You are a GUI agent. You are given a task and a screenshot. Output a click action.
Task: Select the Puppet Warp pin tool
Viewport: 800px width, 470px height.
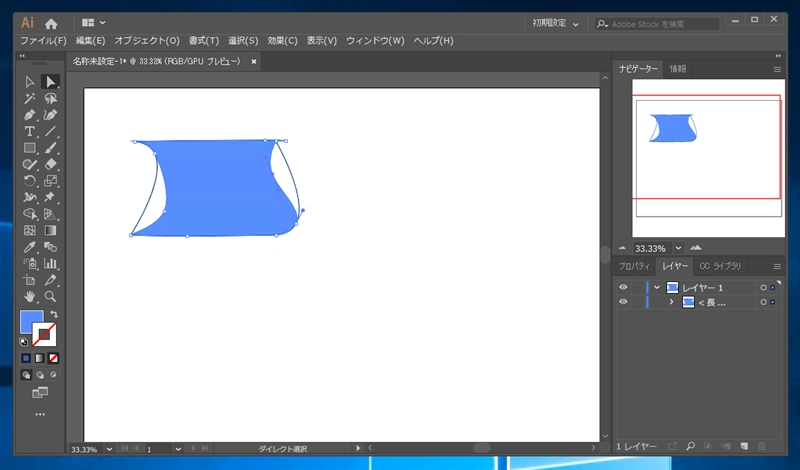(50, 197)
